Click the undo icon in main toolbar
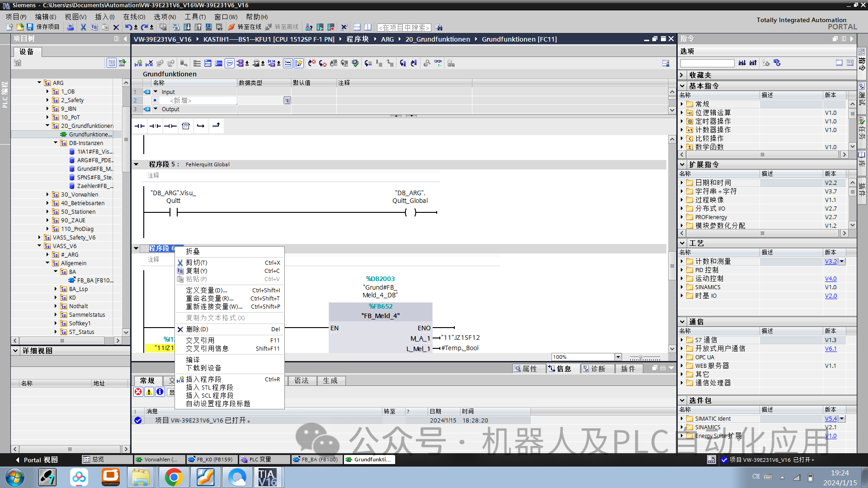This screenshot has height=488, width=868. pyautogui.click(x=128, y=27)
